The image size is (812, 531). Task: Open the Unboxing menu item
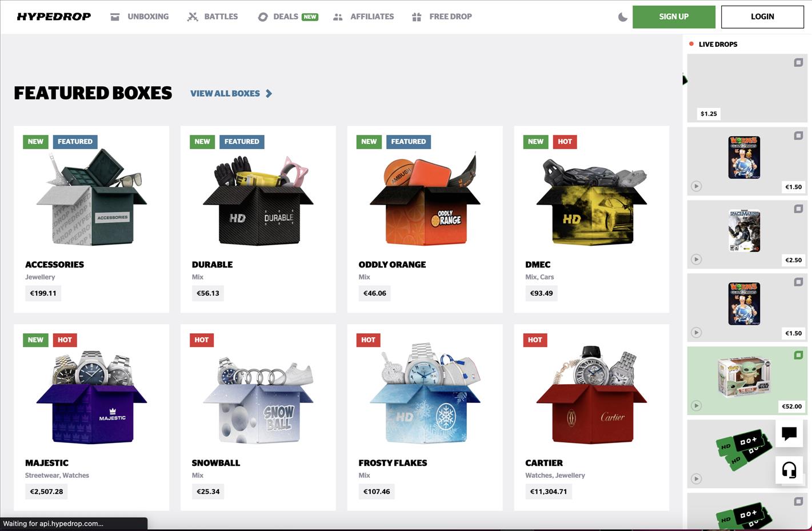[139, 17]
